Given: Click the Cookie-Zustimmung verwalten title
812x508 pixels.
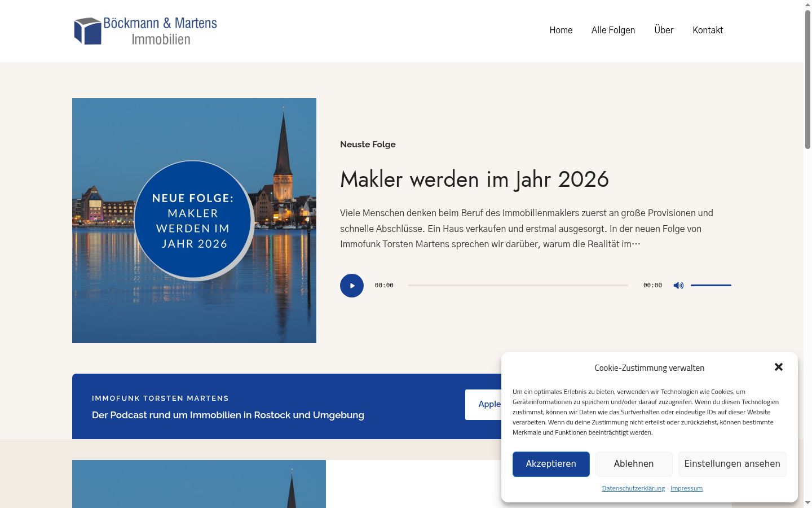Looking at the screenshot, I should (649, 368).
